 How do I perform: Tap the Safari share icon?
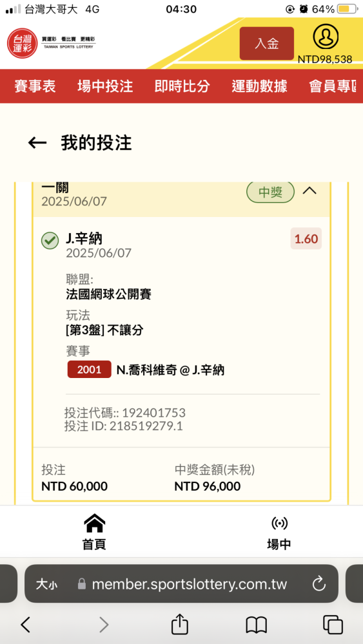click(x=180, y=624)
